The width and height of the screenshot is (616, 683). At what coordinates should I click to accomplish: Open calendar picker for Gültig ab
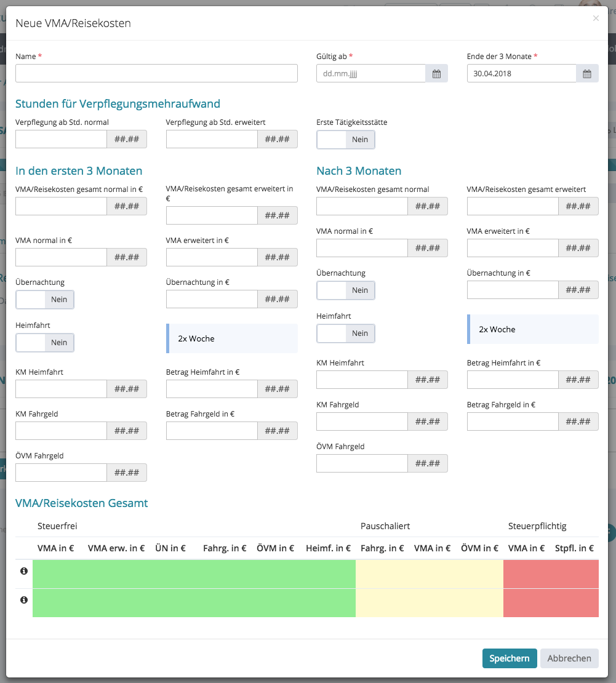[x=436, y=74]
